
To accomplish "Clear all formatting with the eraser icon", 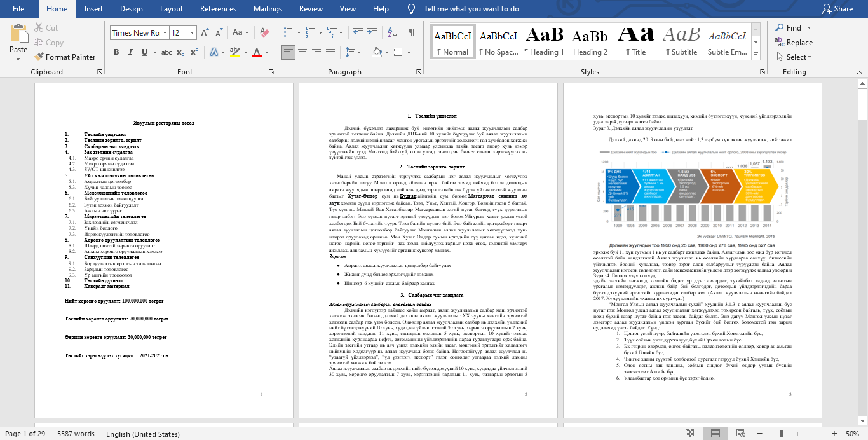I will (x=264, y=33).
